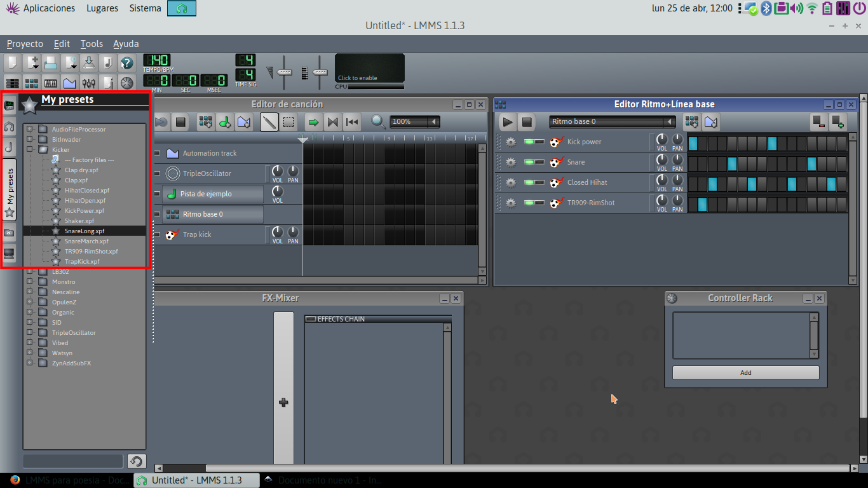
Task: Open the Proyecto menu
Action: [25, 44]
